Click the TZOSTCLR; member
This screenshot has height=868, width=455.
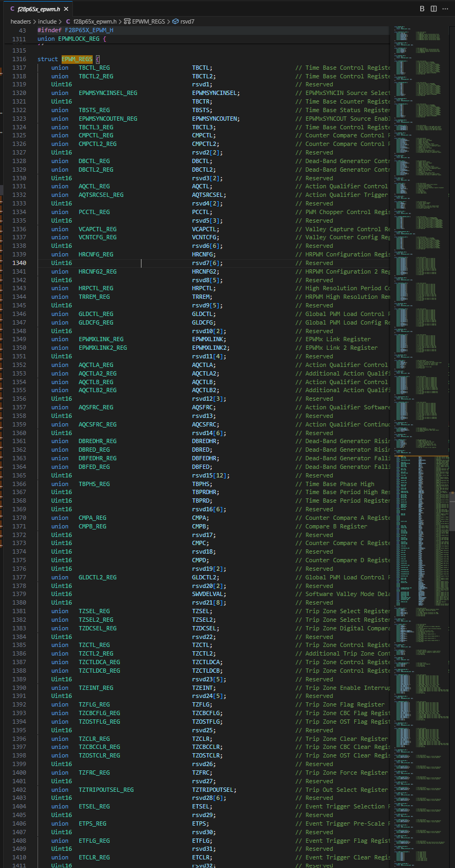click(x=208, y=755)
